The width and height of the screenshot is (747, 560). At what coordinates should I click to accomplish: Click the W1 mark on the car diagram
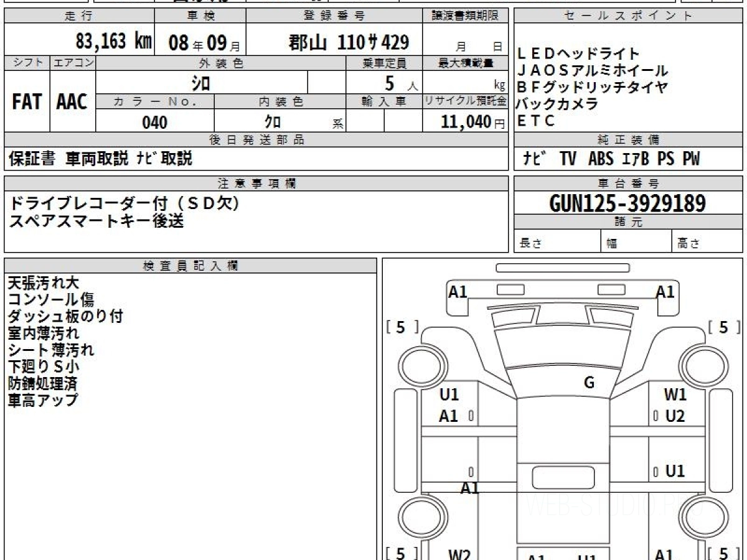pyautogui.click(x=675, y=394)
